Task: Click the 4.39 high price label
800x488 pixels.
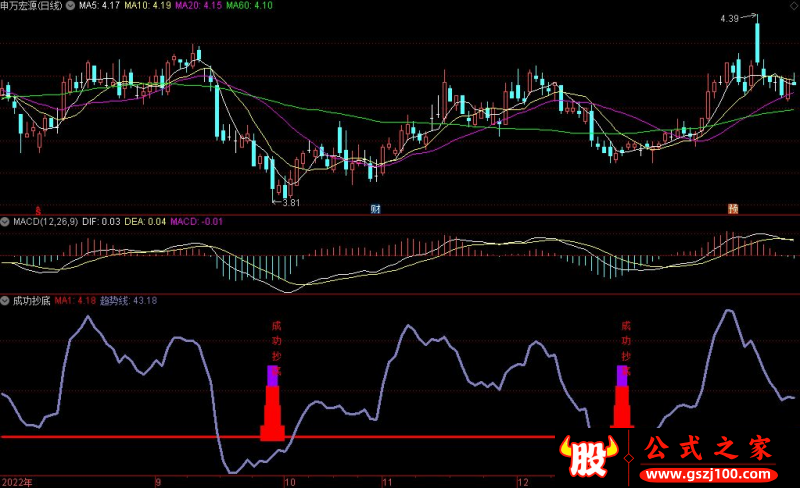Action: (730, 19)
